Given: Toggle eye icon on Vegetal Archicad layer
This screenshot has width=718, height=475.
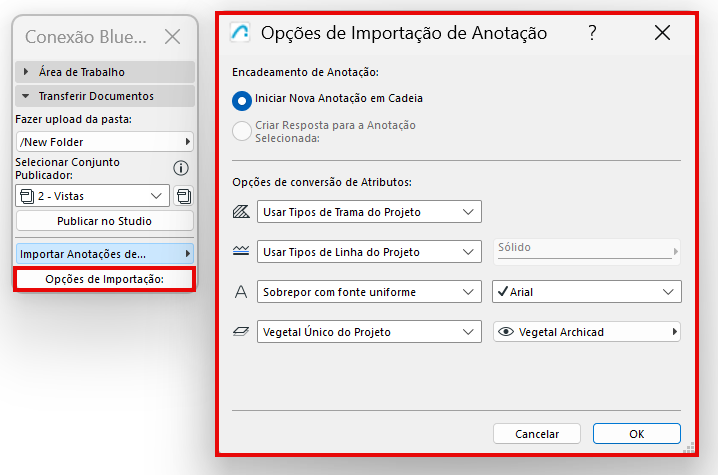Looking at the screenshot, I should [x=506, y=332].
